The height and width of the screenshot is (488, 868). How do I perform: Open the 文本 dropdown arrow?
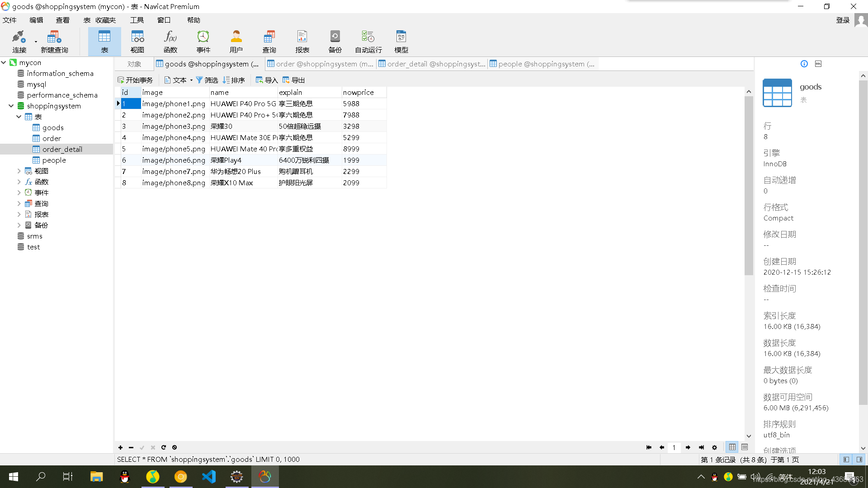[191, 80]
